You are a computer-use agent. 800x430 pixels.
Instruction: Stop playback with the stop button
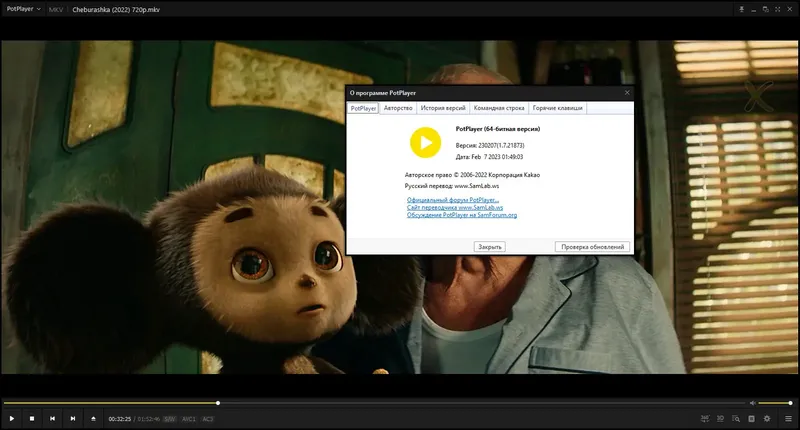32,418
